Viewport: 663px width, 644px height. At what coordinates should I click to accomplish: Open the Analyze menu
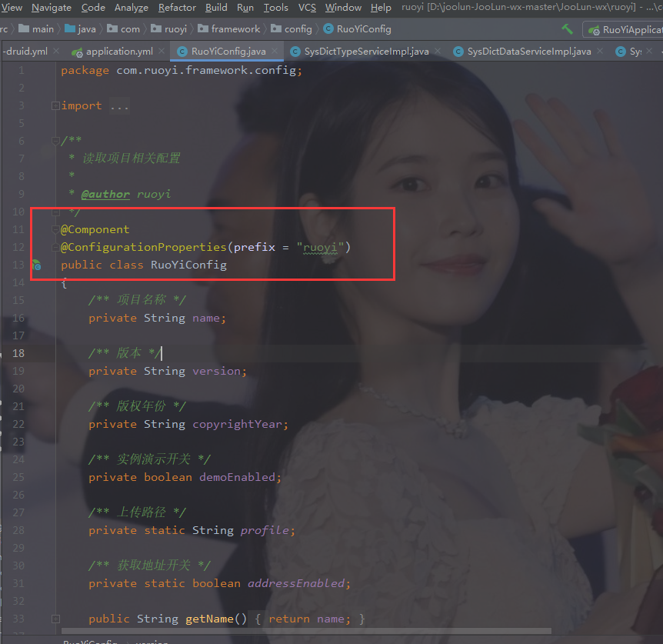point(131,8)
